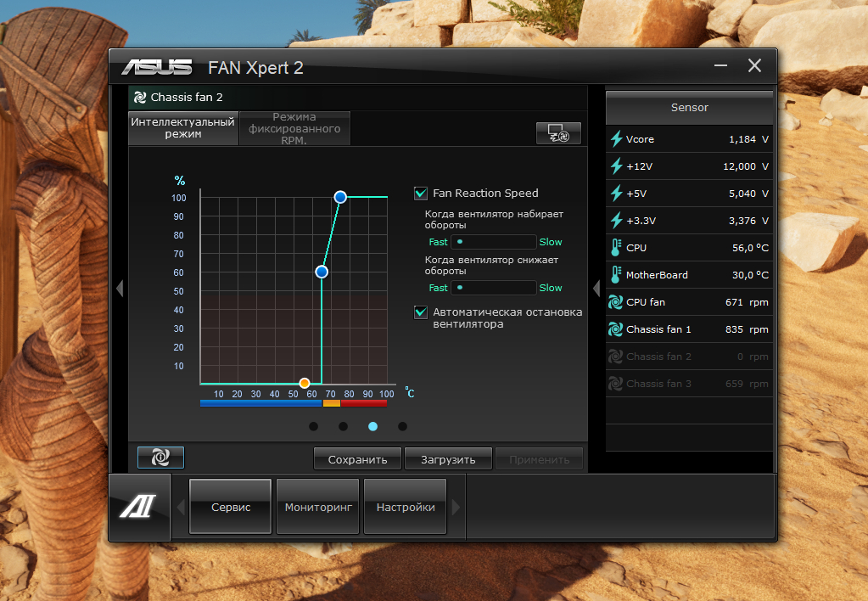Image resolution: width=868 pixels, height=601 pixels.
Task: Click the +12V 12,000 V value
Action: tap(746, 166)
